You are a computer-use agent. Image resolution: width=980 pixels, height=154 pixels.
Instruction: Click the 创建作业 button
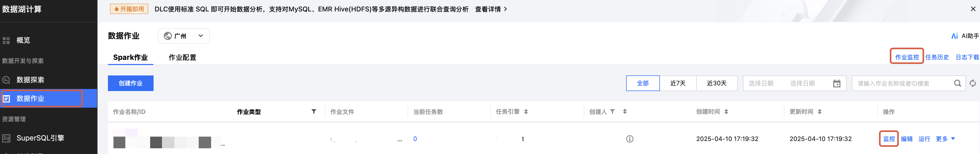pyautogui.click(x=130, y=83)
